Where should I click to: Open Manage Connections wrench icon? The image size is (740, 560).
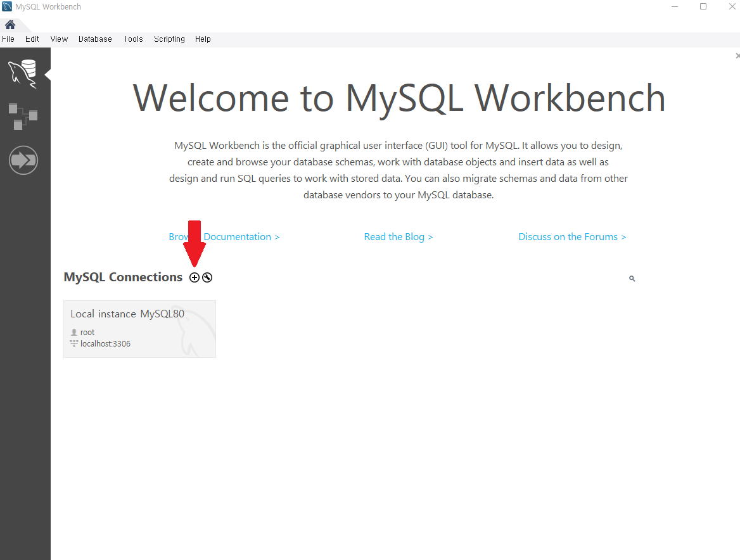[x=207, y=277]
